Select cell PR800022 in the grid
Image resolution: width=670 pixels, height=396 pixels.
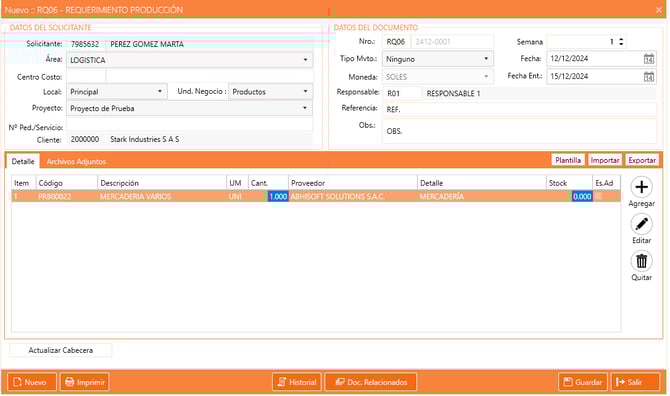coord(67,197)
